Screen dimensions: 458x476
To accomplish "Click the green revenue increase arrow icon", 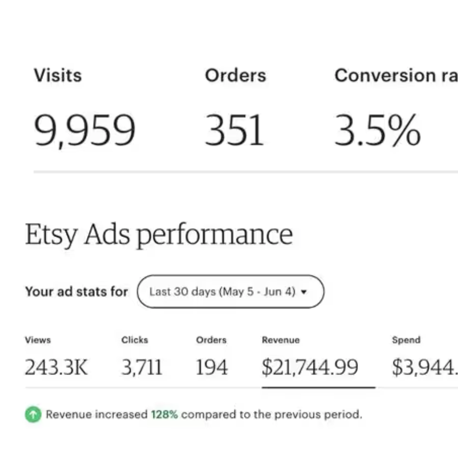I will pos(33,414).
